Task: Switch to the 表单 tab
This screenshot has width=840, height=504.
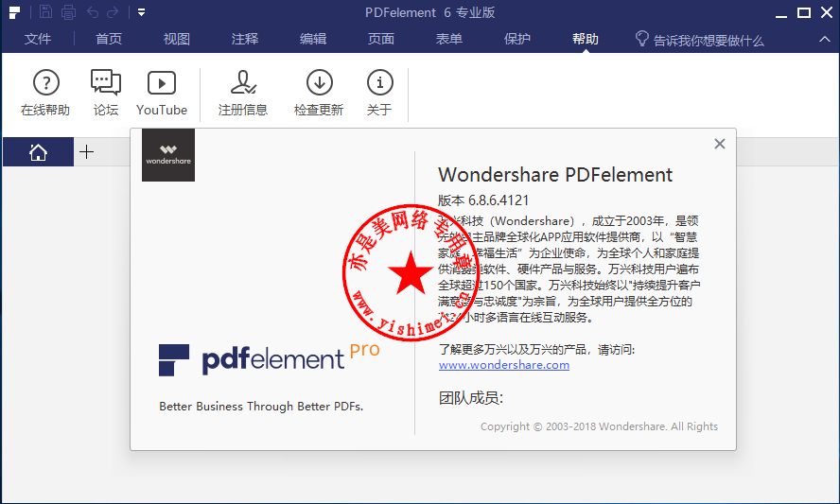Action: tap(449, 39)
